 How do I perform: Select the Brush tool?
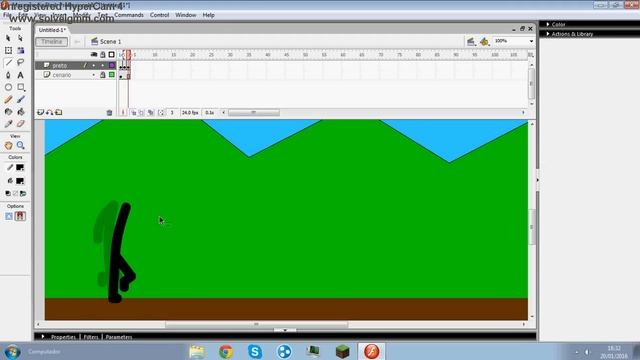click(20, 99)
